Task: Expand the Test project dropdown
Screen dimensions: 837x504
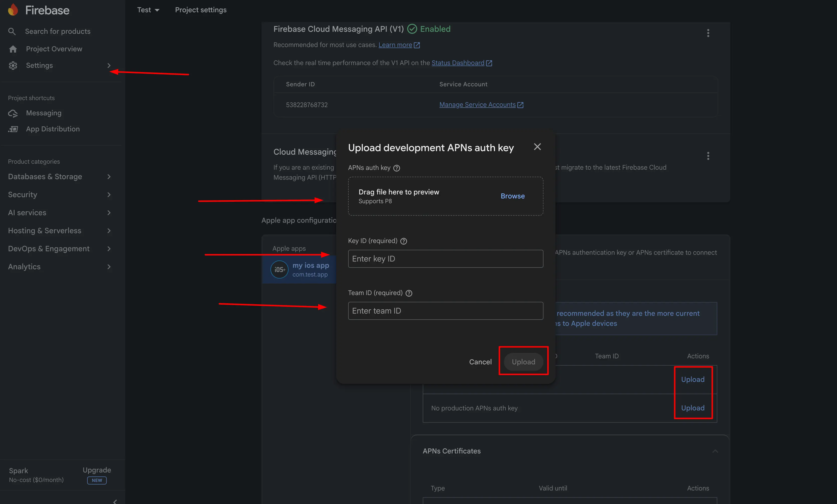Action: [x=148, y=10]
